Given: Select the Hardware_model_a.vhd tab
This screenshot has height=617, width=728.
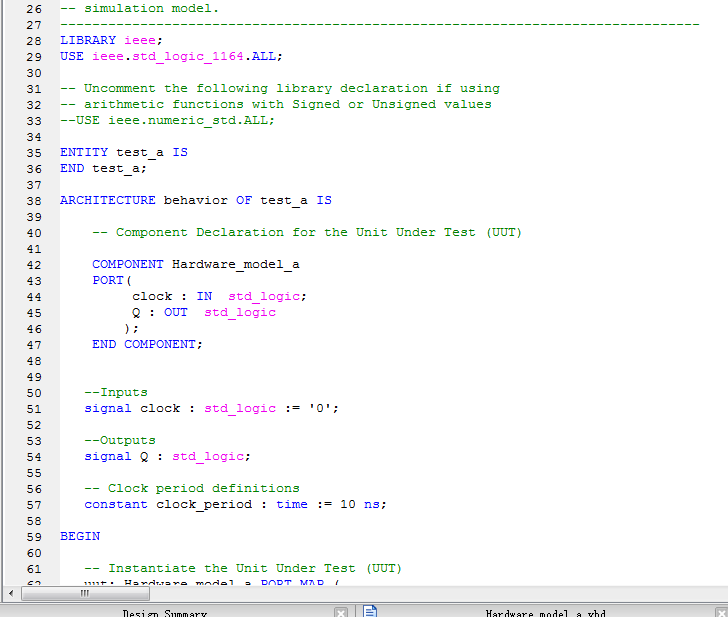Looking at the screenshot, I should pos(545,612).
